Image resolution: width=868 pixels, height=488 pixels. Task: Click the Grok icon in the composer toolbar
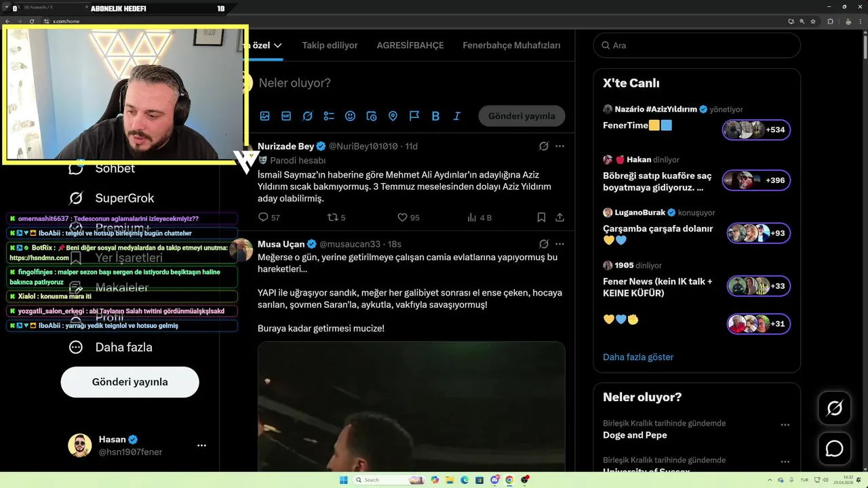pyautogui.click(x=307, y=116)
